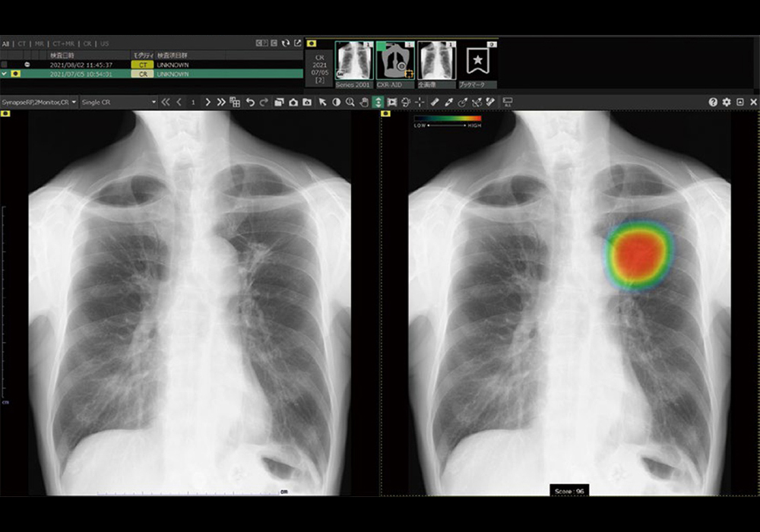This screenshot has width=760, height=532.
Task: Expand the Single CR dropdown
Action: pos(118,102)
